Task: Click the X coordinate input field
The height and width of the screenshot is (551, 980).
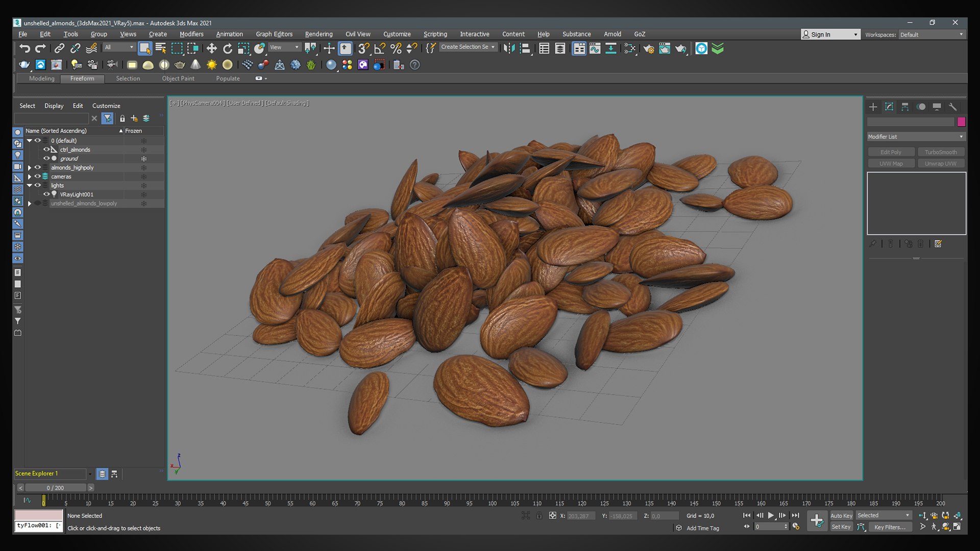Action: tap(581, 516)
